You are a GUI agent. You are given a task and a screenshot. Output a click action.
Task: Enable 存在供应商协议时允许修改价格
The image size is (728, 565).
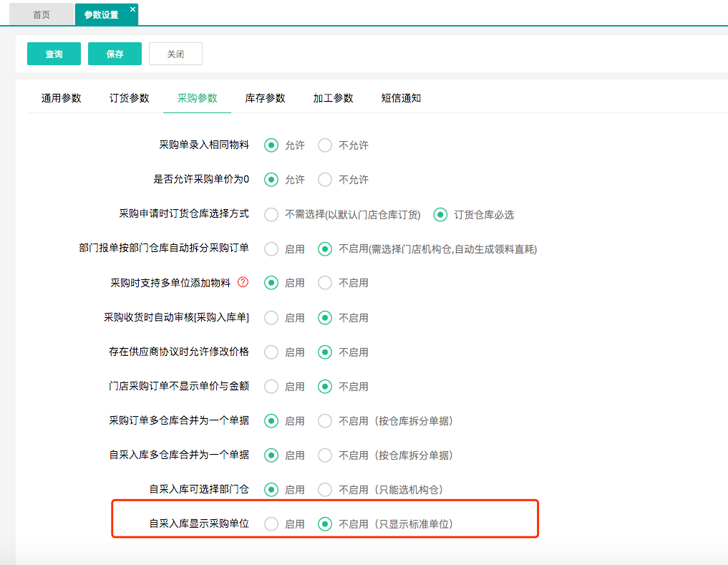pos(271,352)
